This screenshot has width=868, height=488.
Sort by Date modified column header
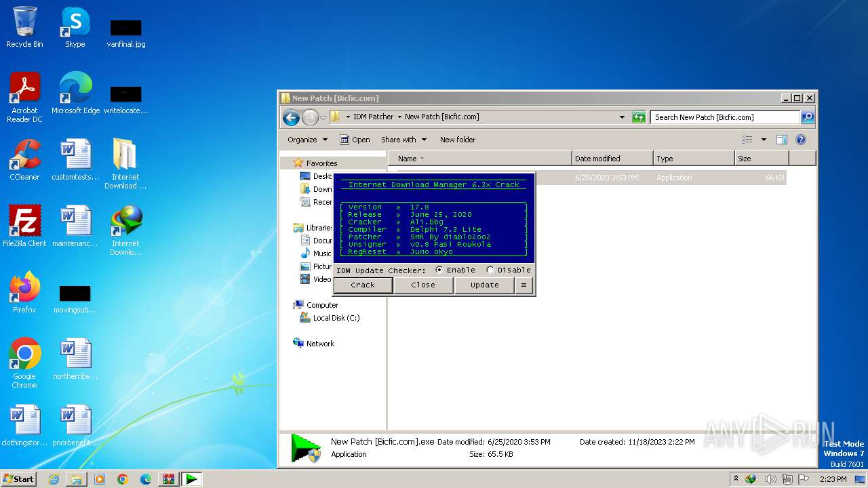click(612, 159)
